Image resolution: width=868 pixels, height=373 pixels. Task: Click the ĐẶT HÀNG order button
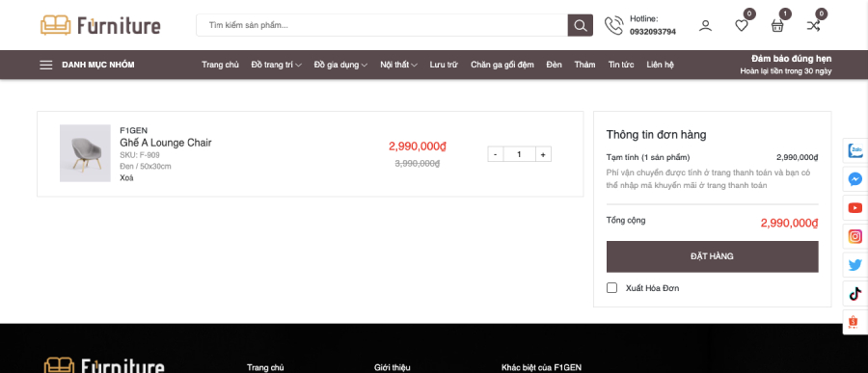click(x=712, y=256)
